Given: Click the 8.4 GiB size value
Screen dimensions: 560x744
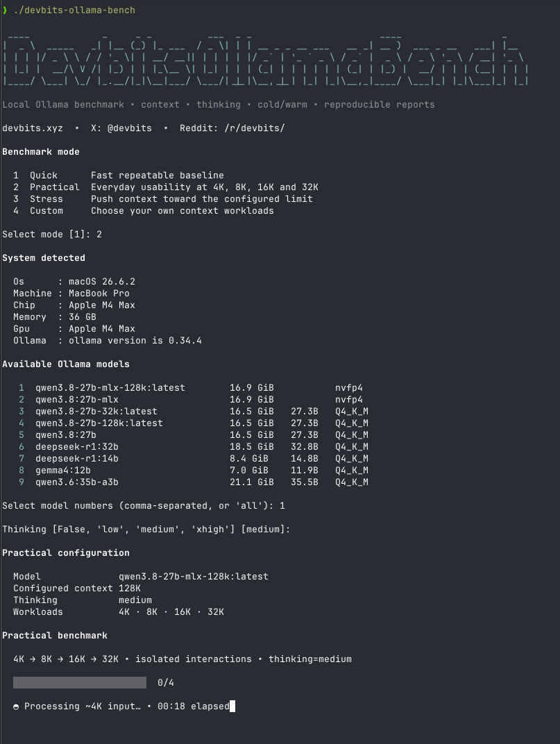Looking at the screenshot, I should 249,459.
